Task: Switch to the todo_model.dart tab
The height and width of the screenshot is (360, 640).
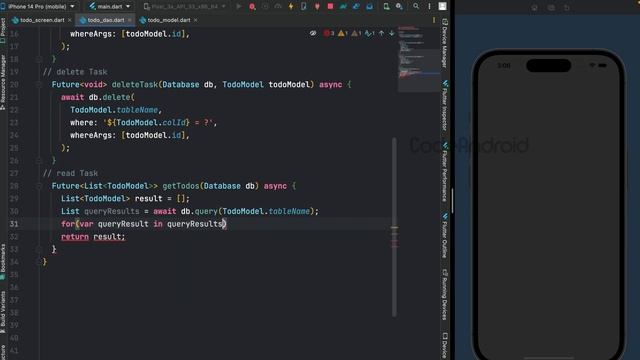Action: pos(169,20)
